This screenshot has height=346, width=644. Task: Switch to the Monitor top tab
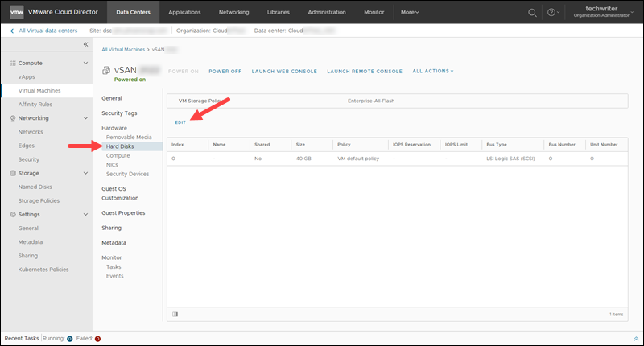[x=374, y=12]
